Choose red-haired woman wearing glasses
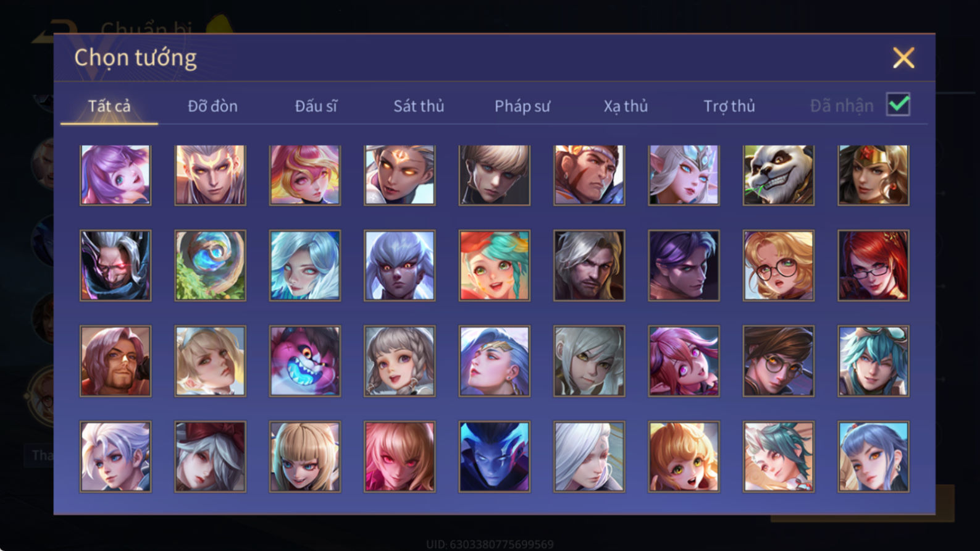 pyautogui.click(x=873, y=266)
